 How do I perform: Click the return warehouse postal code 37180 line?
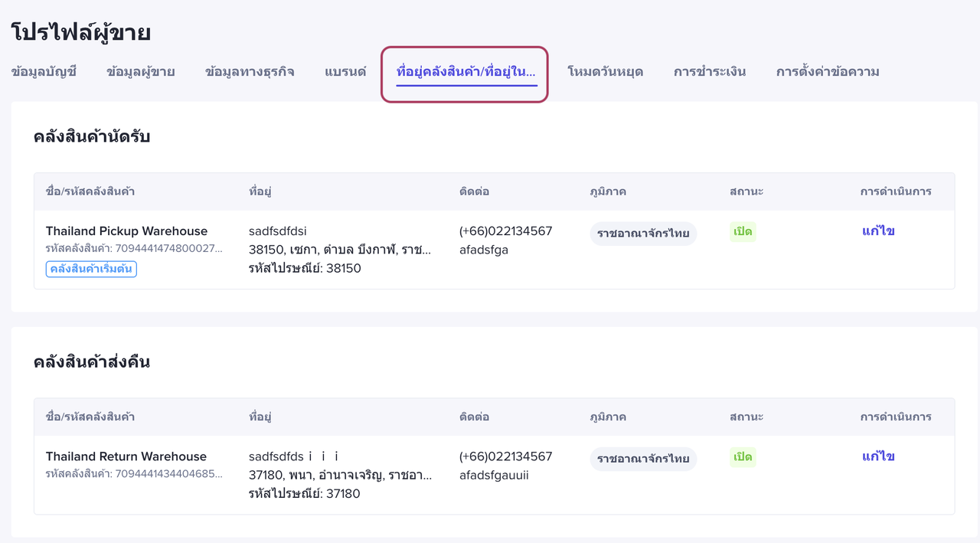(x=304, y=494)
